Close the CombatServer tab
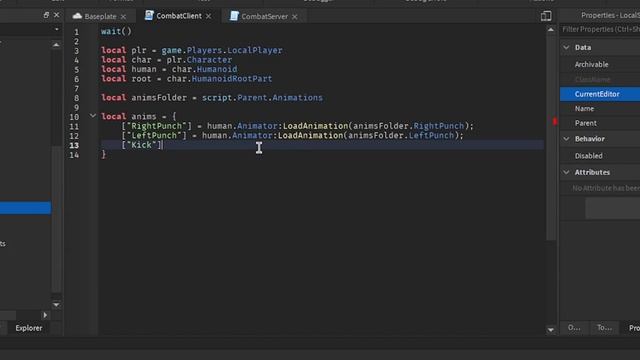Viewport: 640px width, 360px height. point(294,17)
